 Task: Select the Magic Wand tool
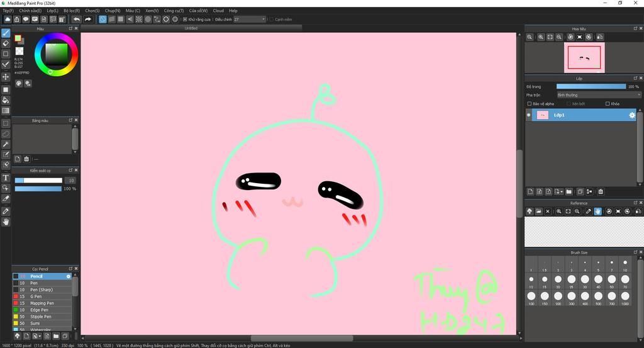coord(6,144)
